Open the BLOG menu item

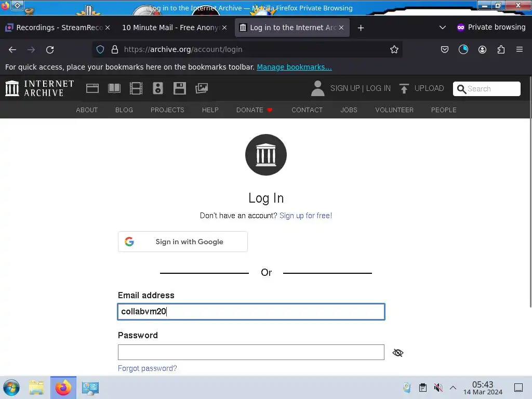(x=124, y=110)
